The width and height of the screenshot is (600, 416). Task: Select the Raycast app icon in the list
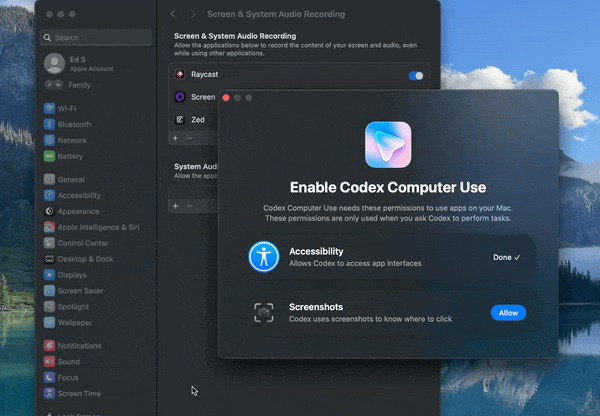(180, 75)
